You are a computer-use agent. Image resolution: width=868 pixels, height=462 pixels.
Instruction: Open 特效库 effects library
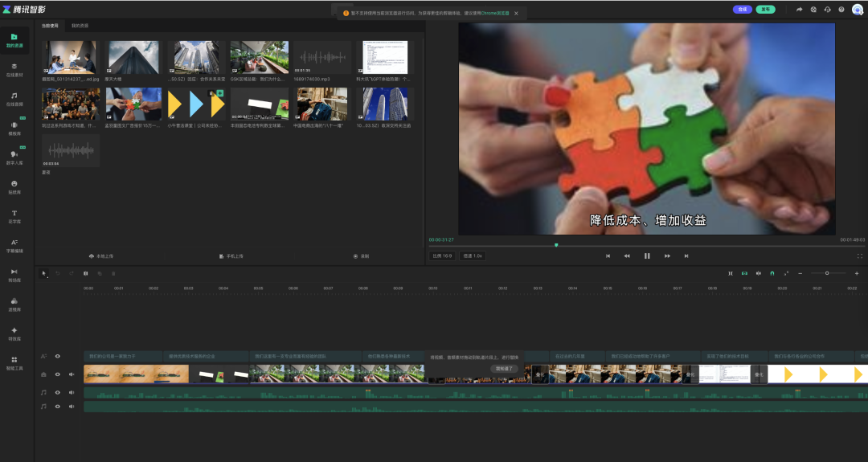pyautogui.click(x=14, y=333)
